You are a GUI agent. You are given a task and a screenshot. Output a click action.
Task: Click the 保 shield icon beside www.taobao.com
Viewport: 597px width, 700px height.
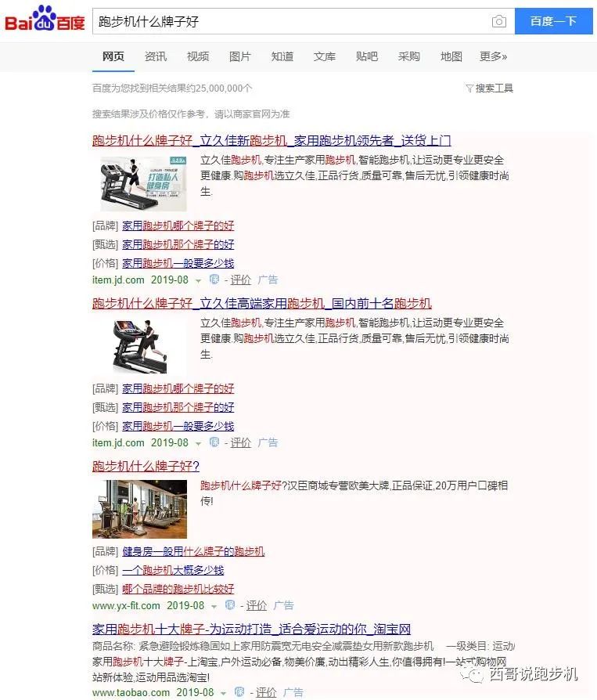pos(239,692)
